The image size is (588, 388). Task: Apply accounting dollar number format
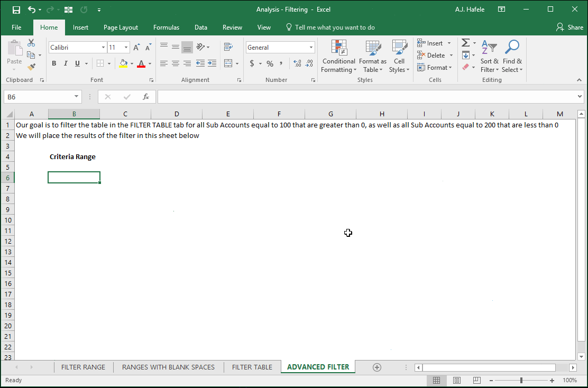[x=252, y=63]
